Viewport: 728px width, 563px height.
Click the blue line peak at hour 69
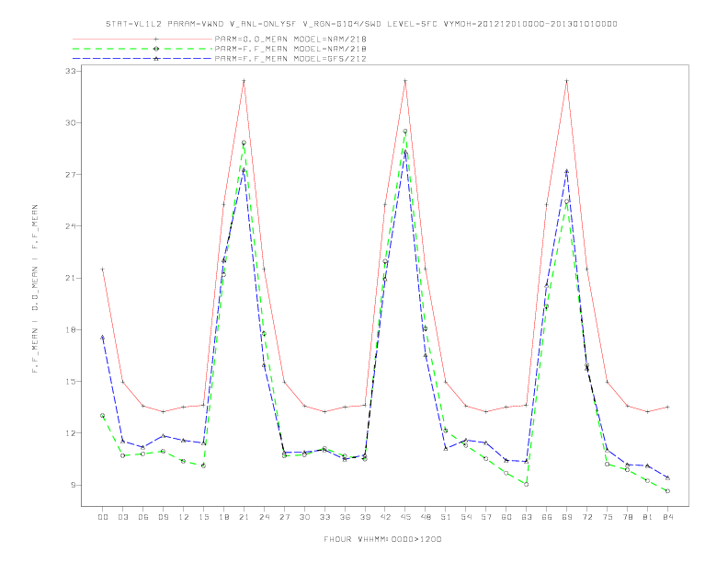click(x=567, y=171)
